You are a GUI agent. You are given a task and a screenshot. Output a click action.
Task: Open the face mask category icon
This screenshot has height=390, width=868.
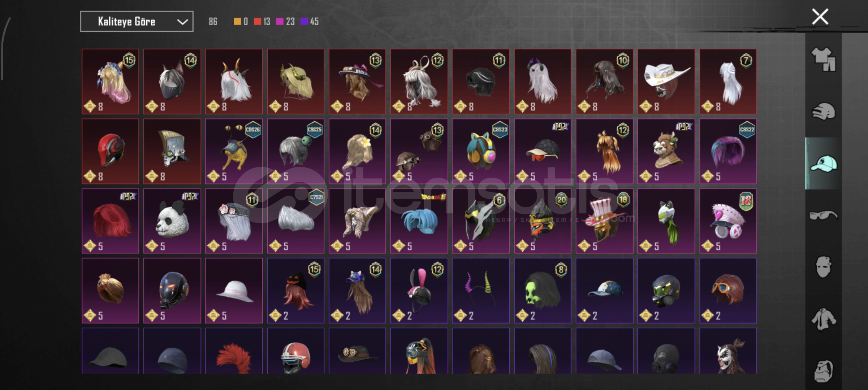pyautogui.click(x=823, y=267)
